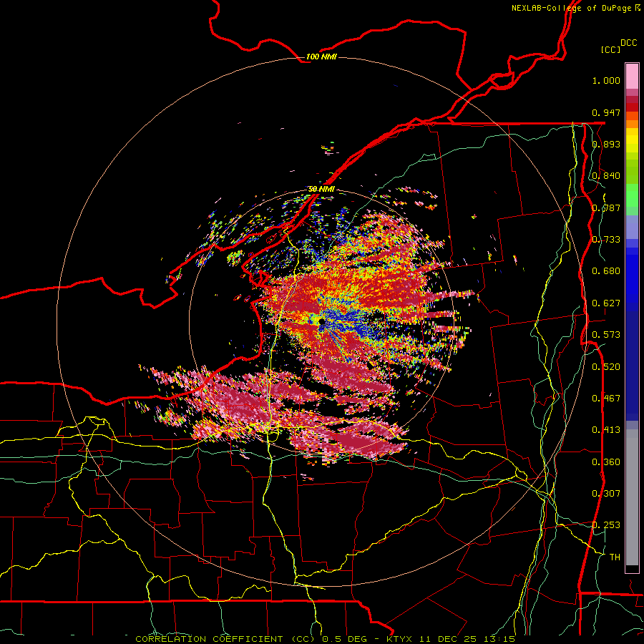
Task: Click the 0.413 legend value
Action: click(x=606, y=430)
